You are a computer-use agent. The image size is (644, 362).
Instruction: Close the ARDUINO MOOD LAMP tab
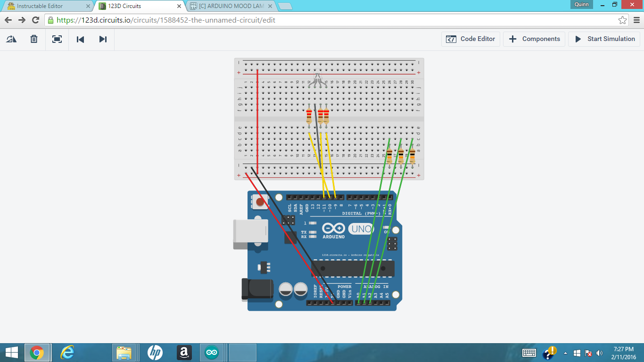click(270, 6)
